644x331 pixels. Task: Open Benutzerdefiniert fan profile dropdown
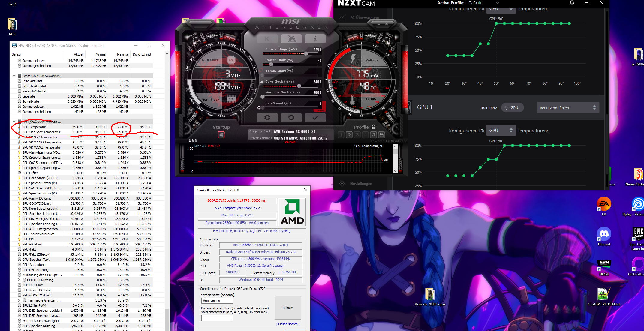pyautogui.click(x=567, y=108)
